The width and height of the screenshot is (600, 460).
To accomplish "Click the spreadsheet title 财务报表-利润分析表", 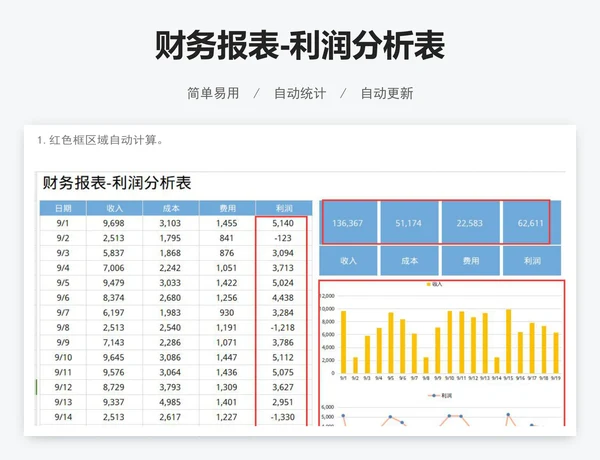I will (x=117, y=183).
